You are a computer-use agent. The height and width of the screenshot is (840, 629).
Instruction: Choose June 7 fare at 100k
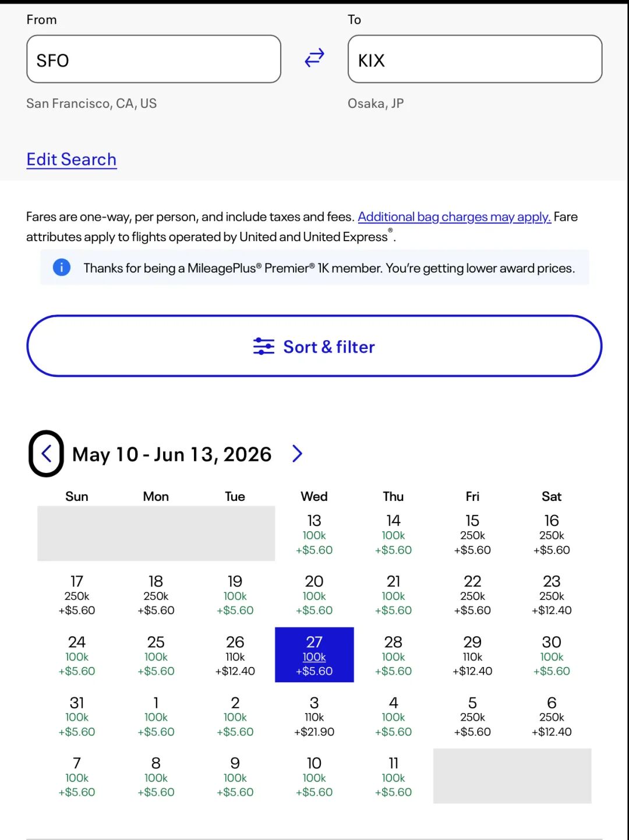coord(77,777)
